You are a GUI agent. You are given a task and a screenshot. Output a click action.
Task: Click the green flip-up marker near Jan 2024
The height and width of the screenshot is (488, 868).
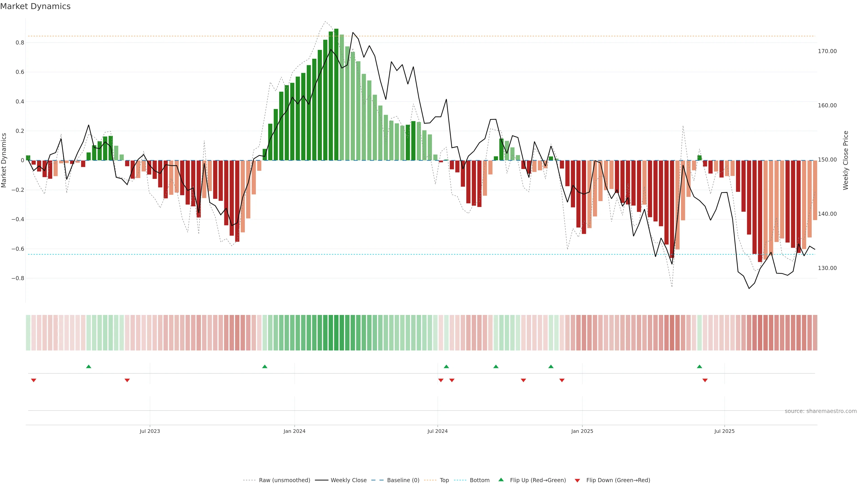click(265, 366)
